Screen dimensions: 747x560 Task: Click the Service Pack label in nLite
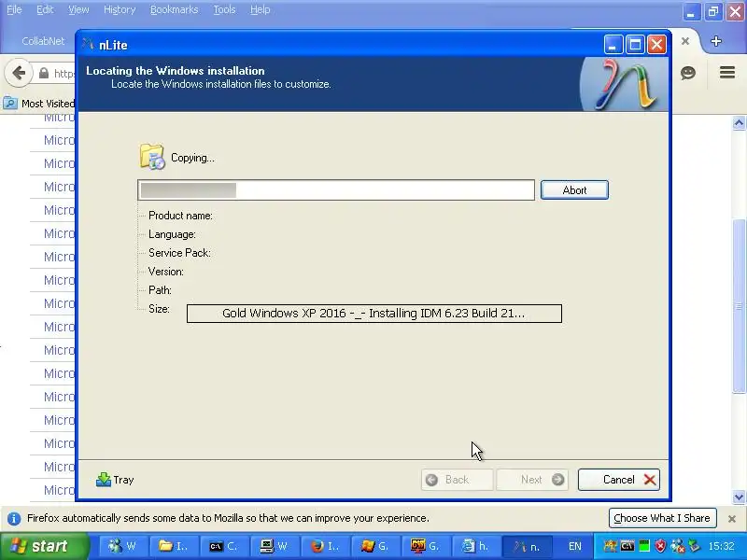pyautogui.click(x=179, y=253)
